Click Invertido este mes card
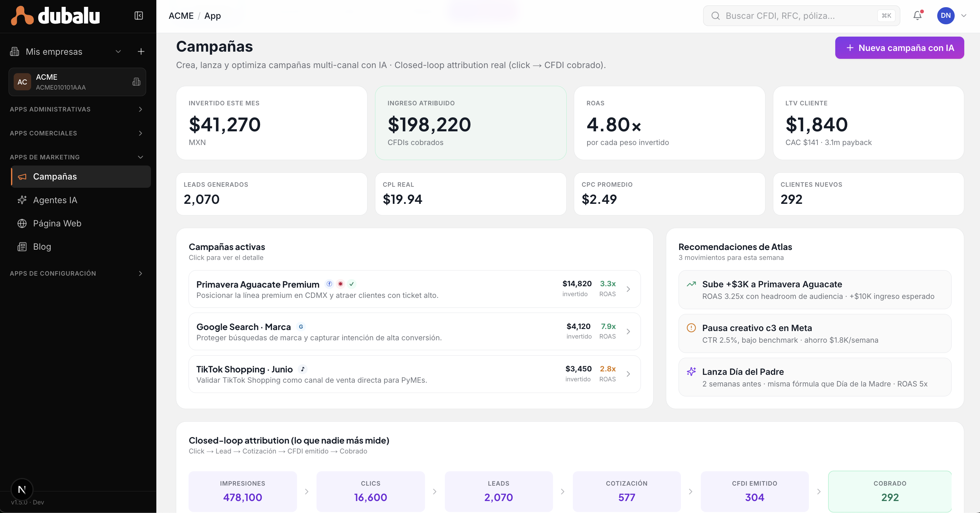Screen dimensions: 980x513 point(271,123)
